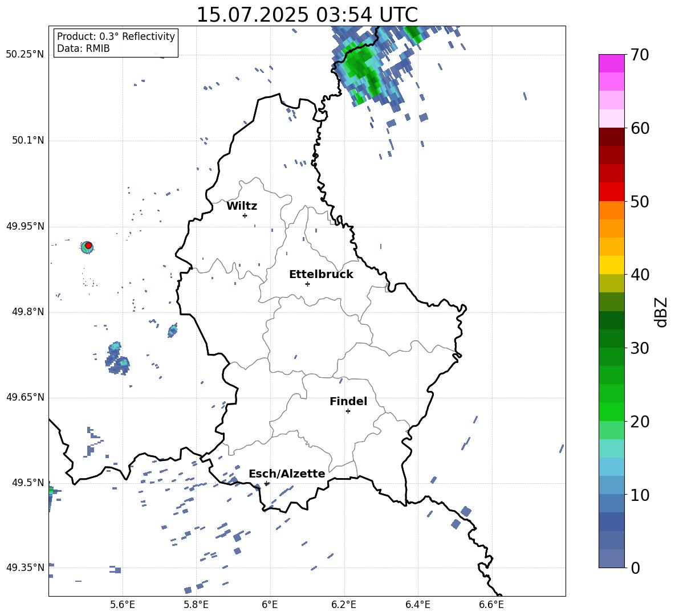
Task: Click the 6.2°E longitude label
Action: pyautogui.click(x=344, y=605)
